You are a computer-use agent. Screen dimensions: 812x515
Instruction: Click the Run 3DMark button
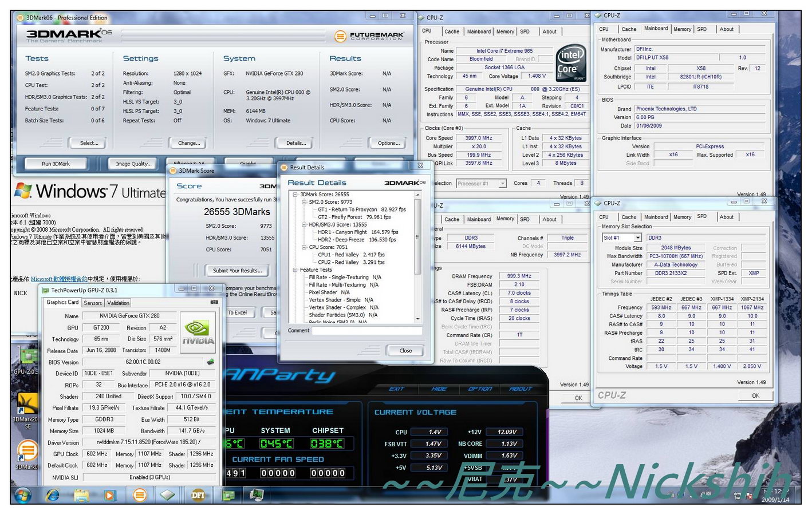point(56,164)
